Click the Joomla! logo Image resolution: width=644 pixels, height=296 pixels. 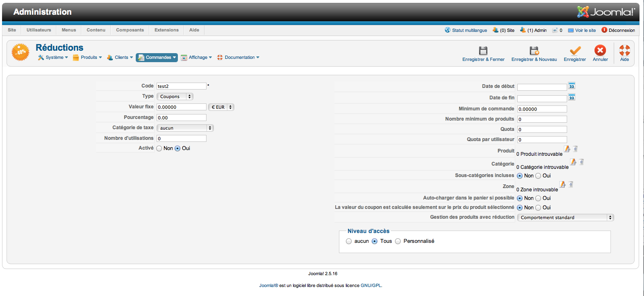point(606,12)
